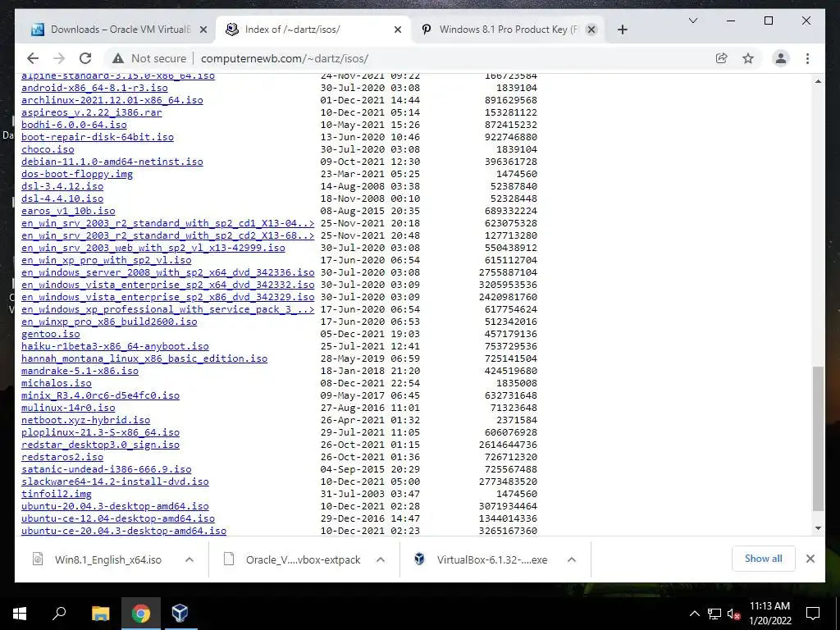Image resolution: width=840 pixels, height=630 pixels.
Task: Show hidden system tray icons
Action: (x=694, y=614)
